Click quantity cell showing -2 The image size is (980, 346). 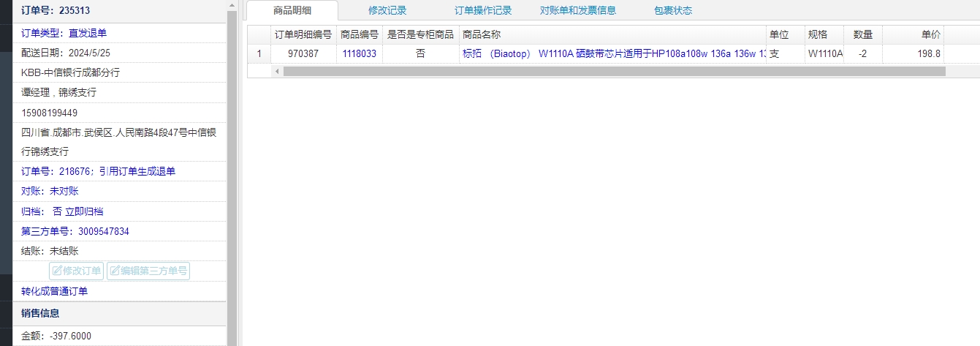863,53
